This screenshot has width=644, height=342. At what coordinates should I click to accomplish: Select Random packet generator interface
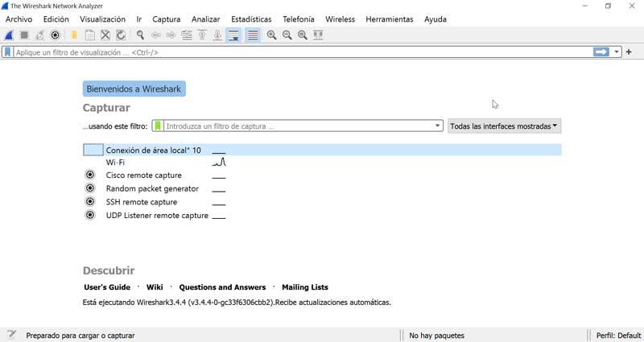152,189
